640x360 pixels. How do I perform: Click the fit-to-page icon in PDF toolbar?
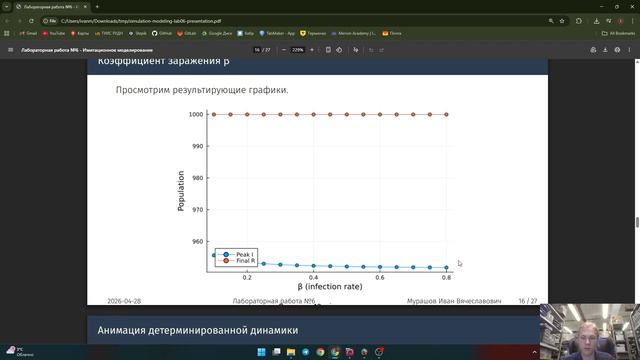[x=328, y=50]
